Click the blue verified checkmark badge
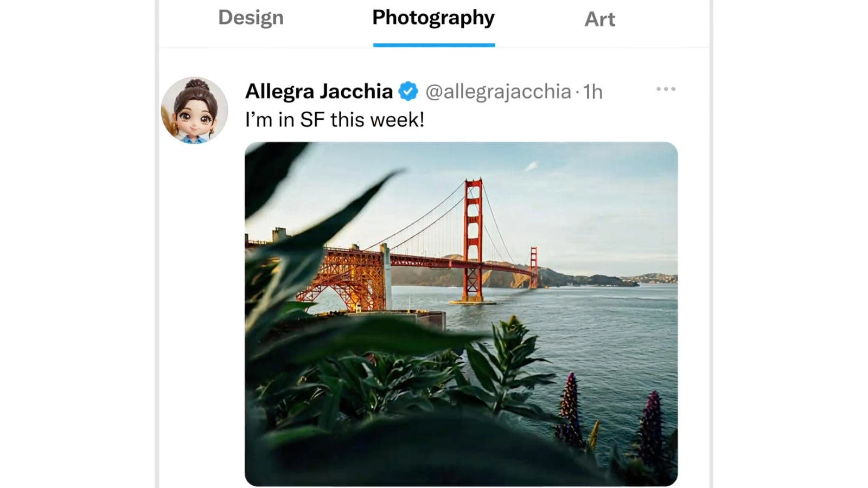Viewport: 868px width, 488px height. pos(408,91)
